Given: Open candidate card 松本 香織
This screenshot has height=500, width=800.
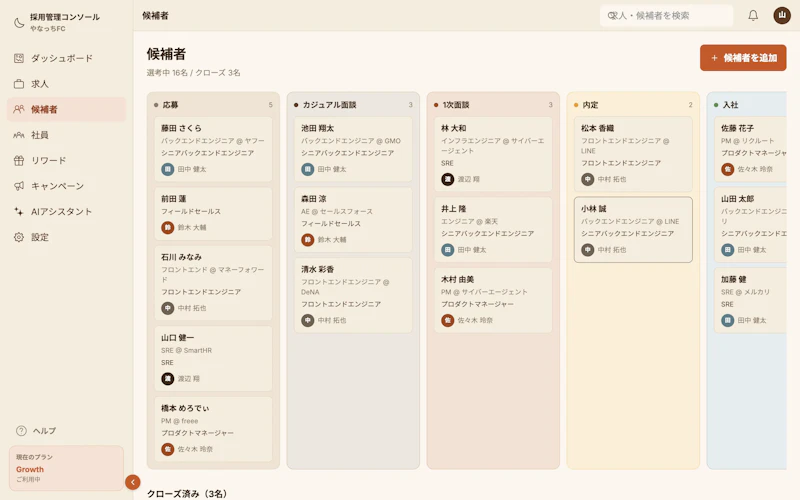Looking at the screenshot, I should [x=633, y=154].
